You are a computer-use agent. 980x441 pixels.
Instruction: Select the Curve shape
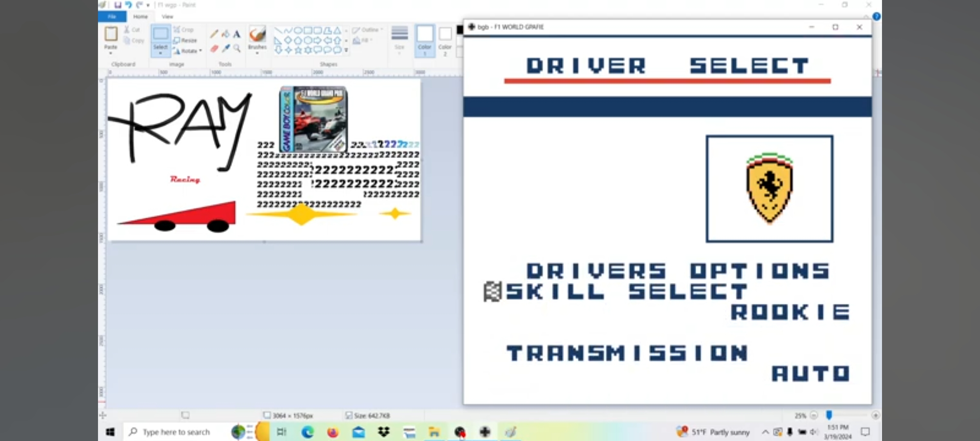pyautogui.click(x=288, y=31)
